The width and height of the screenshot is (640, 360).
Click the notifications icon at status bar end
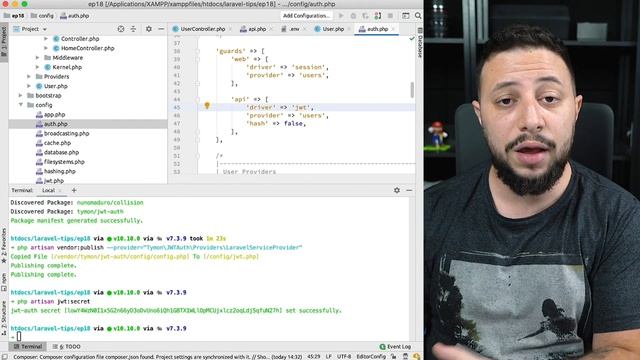click(x=416, y=356)
